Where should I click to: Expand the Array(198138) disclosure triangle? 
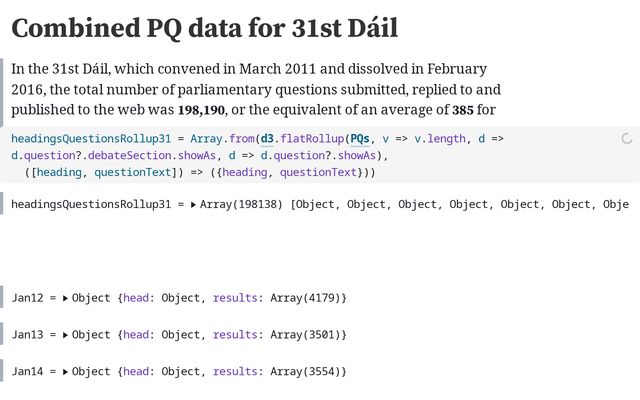[193, 204]
